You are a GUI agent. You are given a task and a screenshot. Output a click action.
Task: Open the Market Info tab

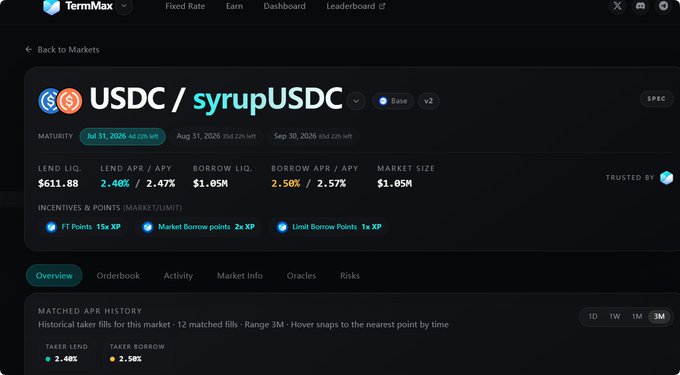click(x=240, y=276)
